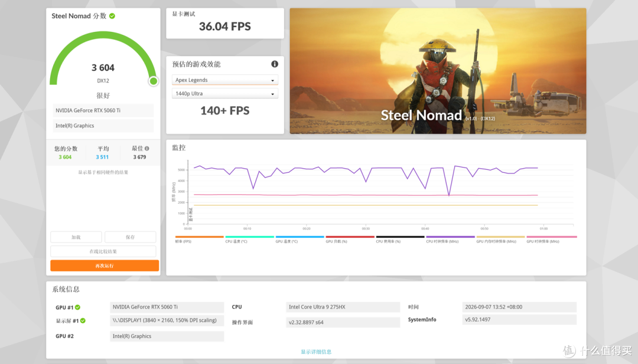
Task: Click the best score value 3 679
Action: tap(139, 157)
